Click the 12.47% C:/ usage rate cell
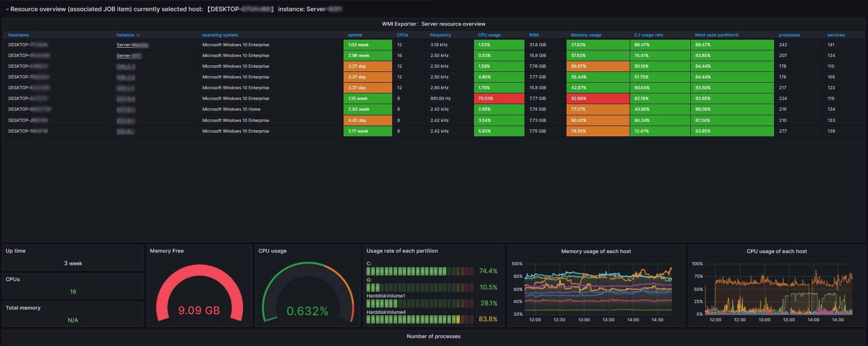Viewport: 868px width, 346px height. 660,131
